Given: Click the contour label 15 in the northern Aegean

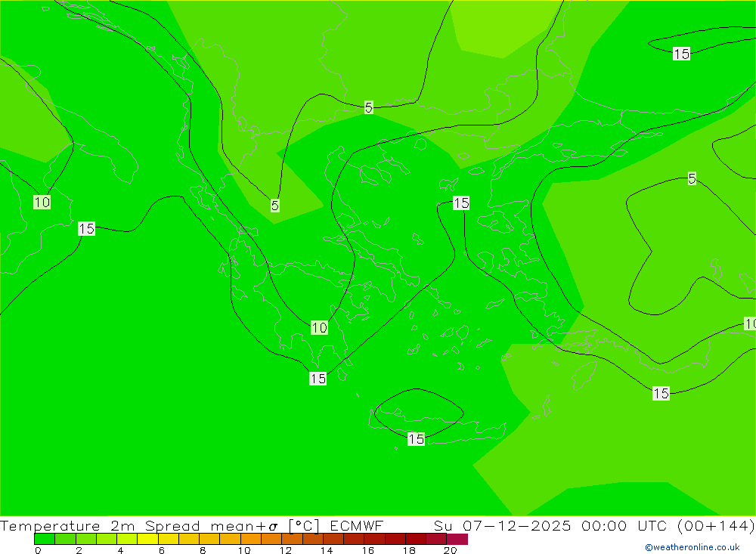Looking at the screenshot, I should 461,203.
